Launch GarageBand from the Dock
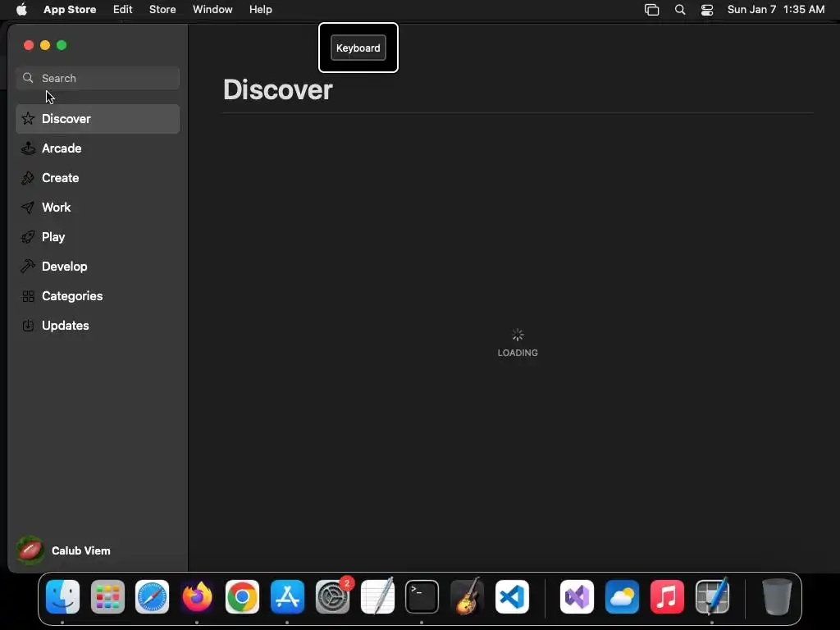This screenshot has width=840, height=630. tap(467, 596)
